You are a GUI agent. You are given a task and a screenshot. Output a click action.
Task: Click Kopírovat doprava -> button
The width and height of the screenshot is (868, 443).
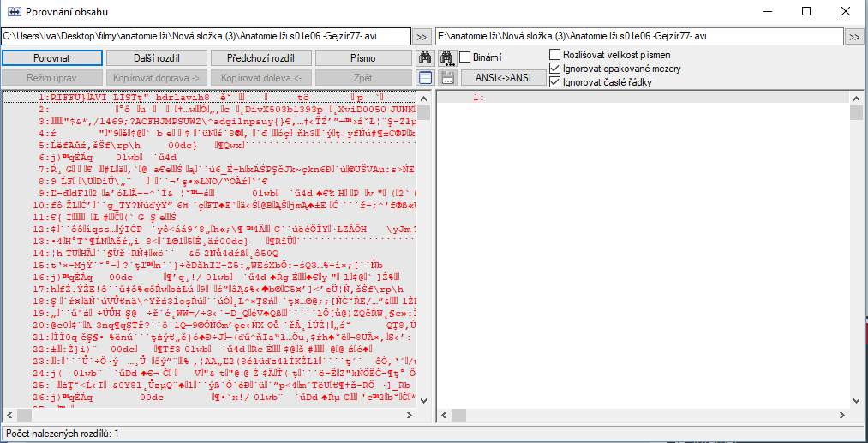pos(157,77)
